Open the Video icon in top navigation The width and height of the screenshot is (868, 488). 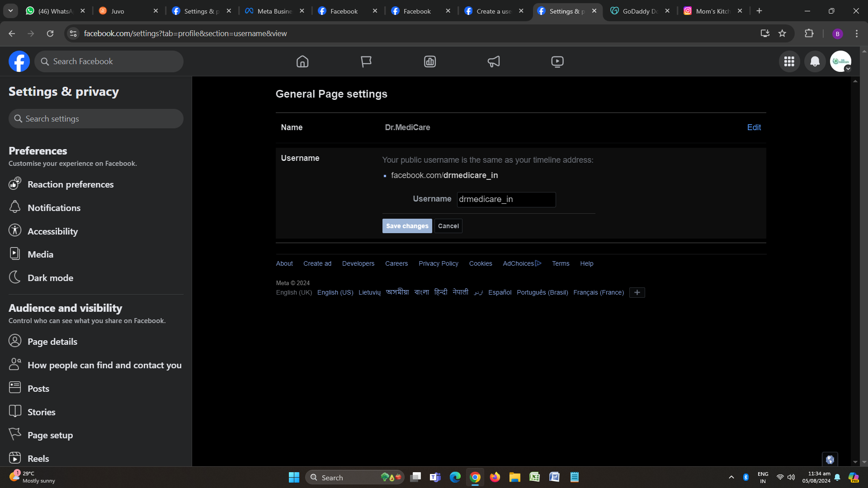click(x=557, y=61)
